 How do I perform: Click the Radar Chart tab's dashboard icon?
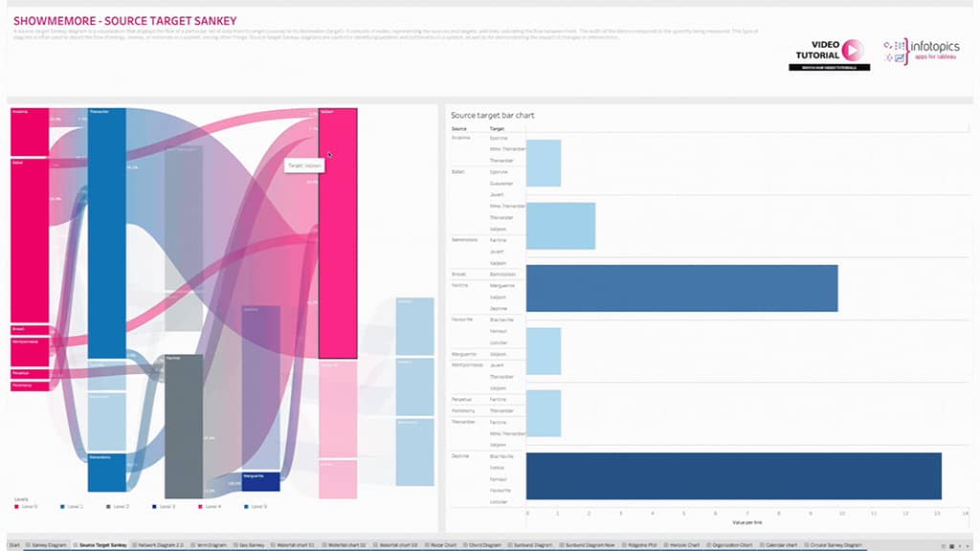click(428, 545)
